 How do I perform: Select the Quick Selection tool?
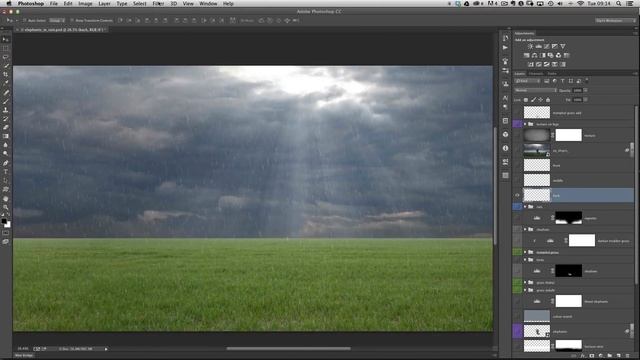click(5, 66)
